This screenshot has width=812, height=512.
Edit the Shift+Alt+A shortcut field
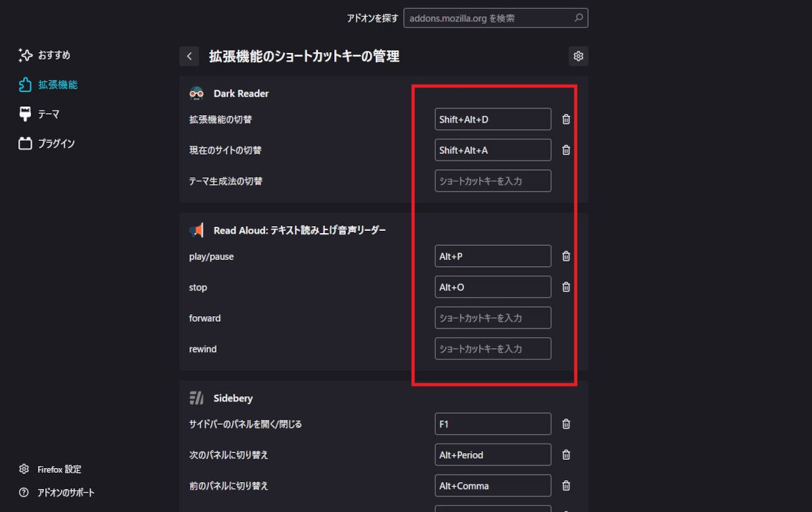point(493,150)
